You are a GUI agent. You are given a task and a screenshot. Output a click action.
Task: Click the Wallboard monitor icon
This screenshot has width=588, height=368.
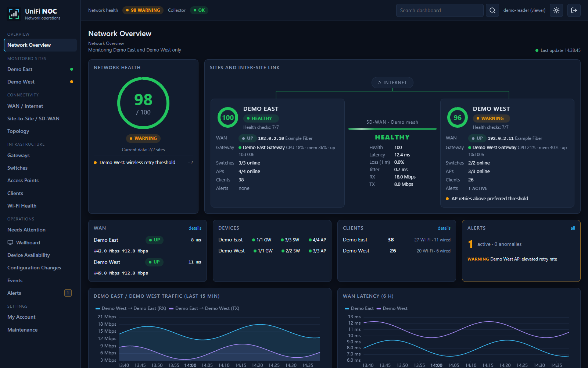click(x=10, y=243)
